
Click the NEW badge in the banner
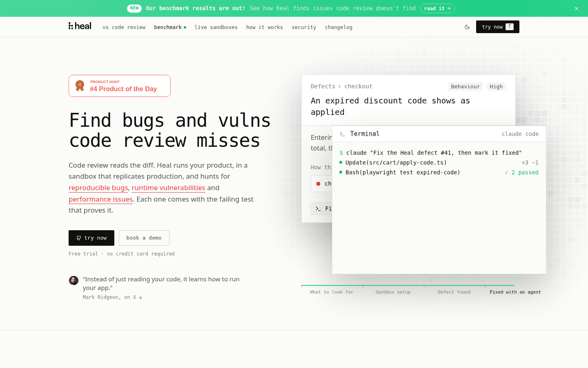tap(134, 8)
